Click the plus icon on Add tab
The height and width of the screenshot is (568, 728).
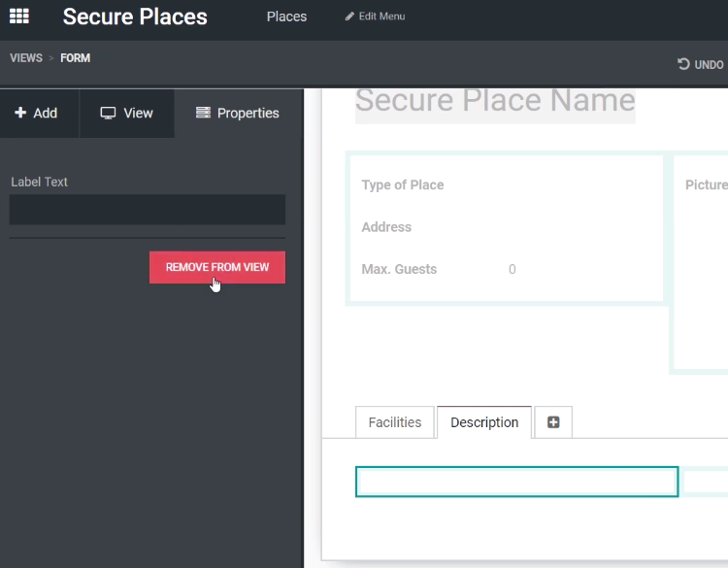20,113
